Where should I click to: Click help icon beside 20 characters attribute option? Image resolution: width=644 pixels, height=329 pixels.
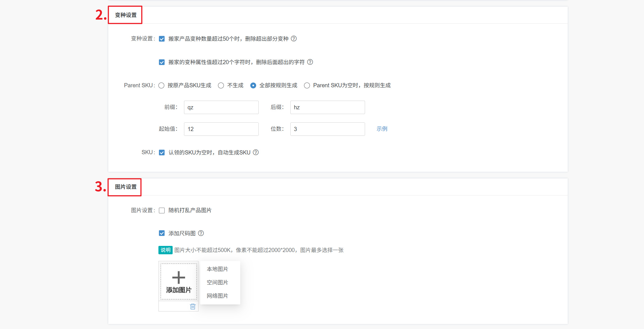tap(310, 62)
